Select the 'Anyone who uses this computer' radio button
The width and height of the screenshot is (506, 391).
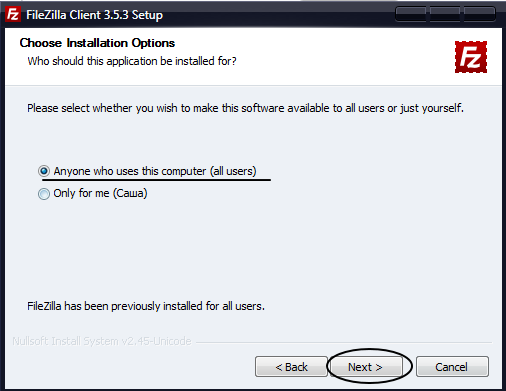[x=44, y=171]
